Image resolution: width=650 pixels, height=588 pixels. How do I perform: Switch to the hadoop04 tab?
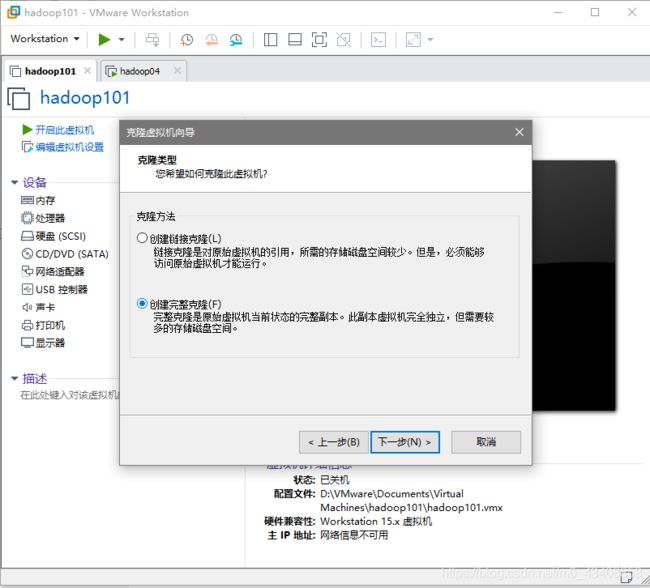point(139,71)
